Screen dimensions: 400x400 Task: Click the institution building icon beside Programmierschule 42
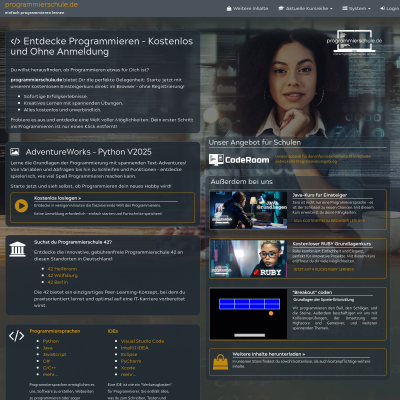point(18,249)
